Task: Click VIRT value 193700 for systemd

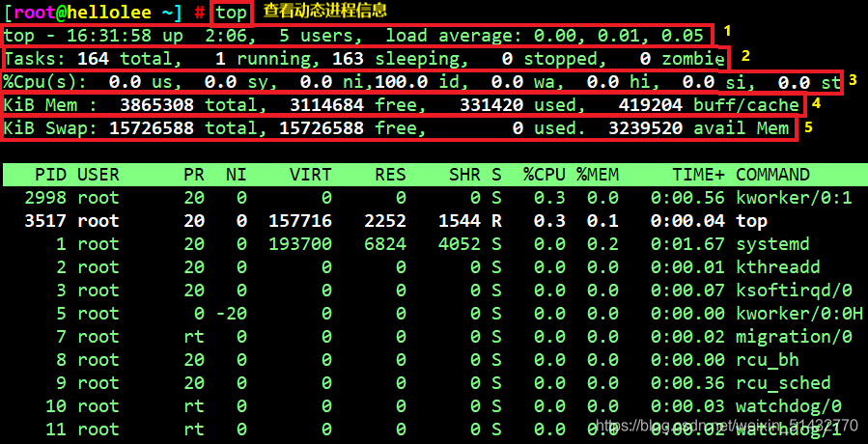Action: coord(300,244)
